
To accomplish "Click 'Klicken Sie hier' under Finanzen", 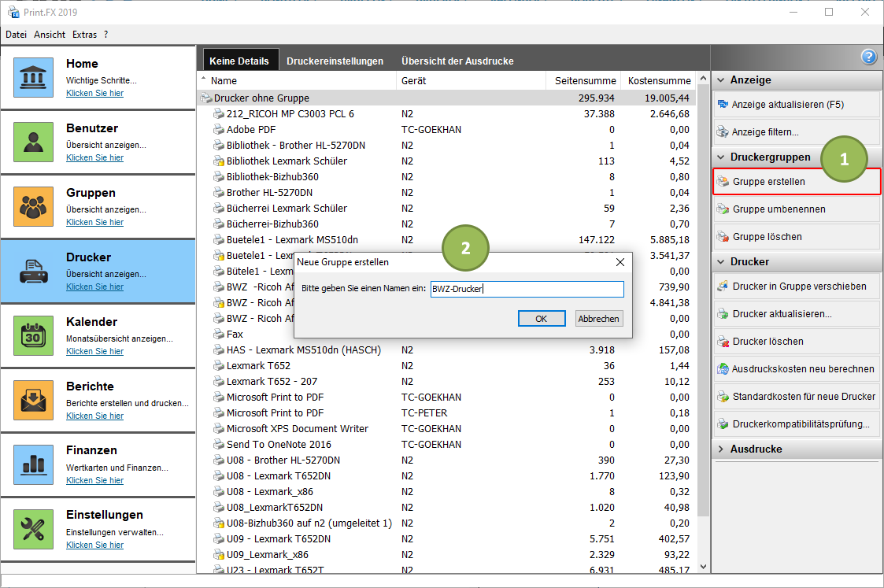I will tap(94, 480).
